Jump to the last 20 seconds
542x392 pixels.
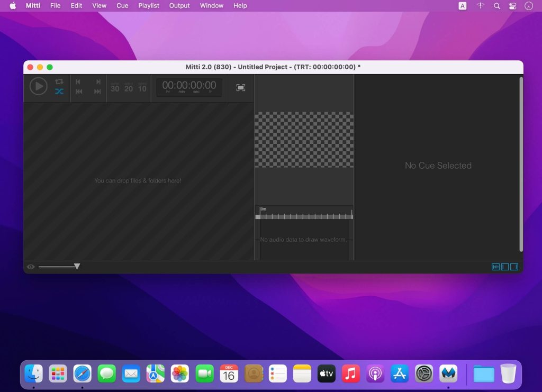point(129,88)
